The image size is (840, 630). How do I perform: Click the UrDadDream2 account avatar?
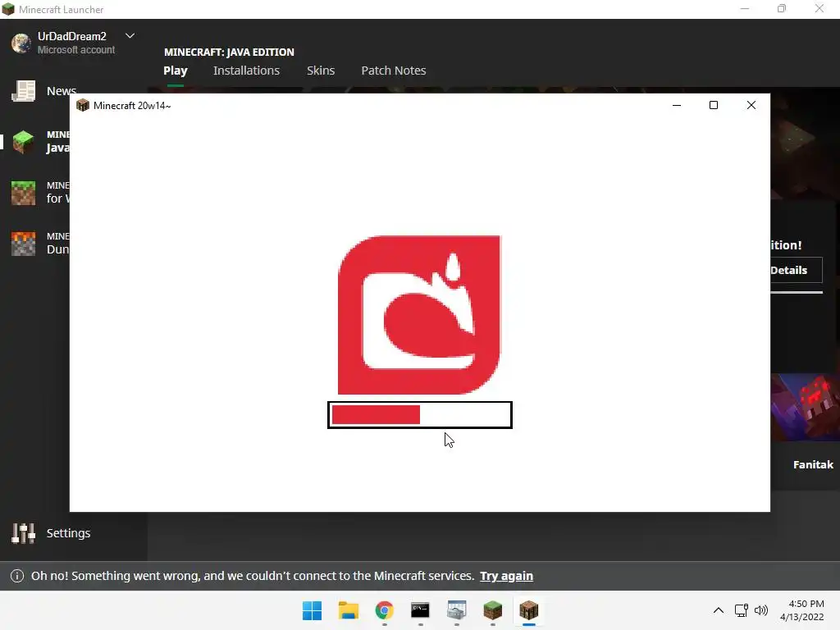coord(21,43)
